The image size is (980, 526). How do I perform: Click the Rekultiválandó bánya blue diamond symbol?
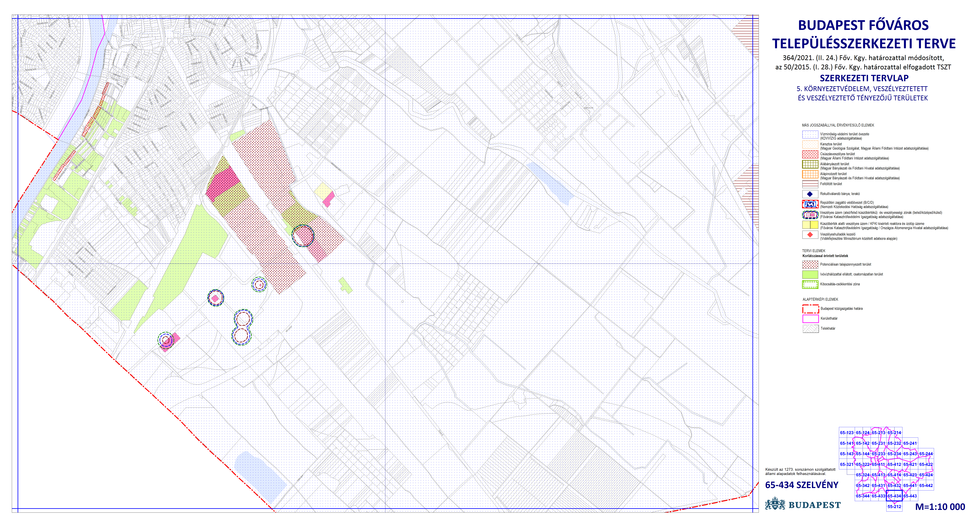(x=810, y=194)
